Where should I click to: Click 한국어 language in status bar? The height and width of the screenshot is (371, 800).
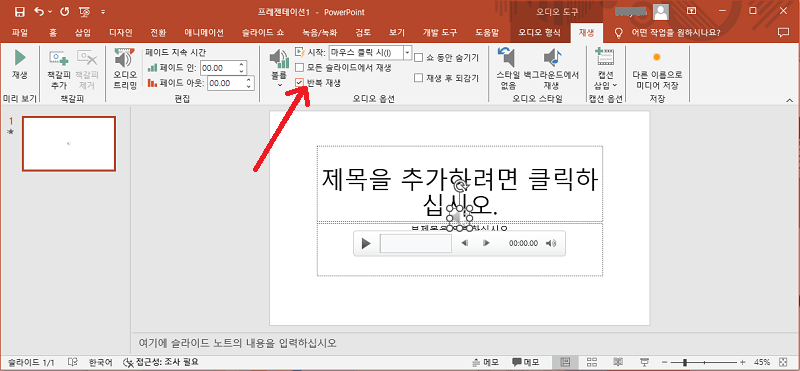(100, 362)
